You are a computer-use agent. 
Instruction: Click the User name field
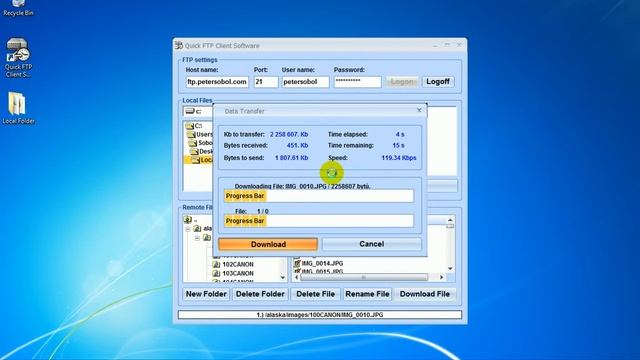305,82
